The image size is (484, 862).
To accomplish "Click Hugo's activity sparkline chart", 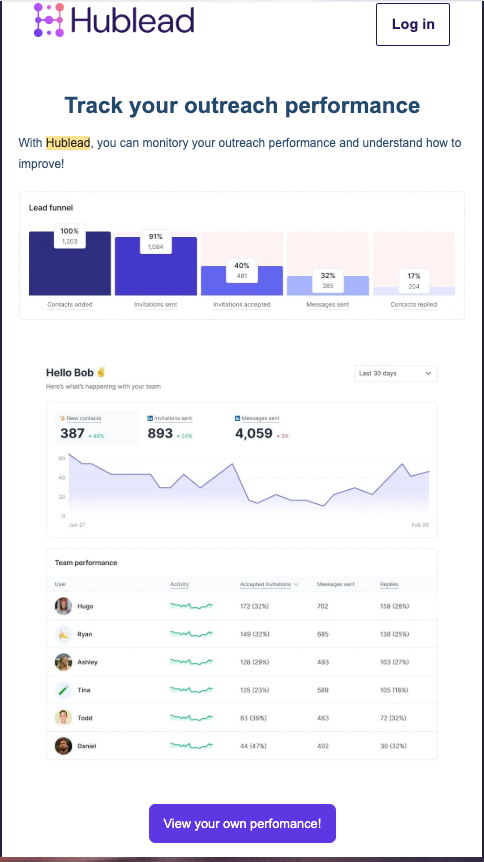I will 191,606.
